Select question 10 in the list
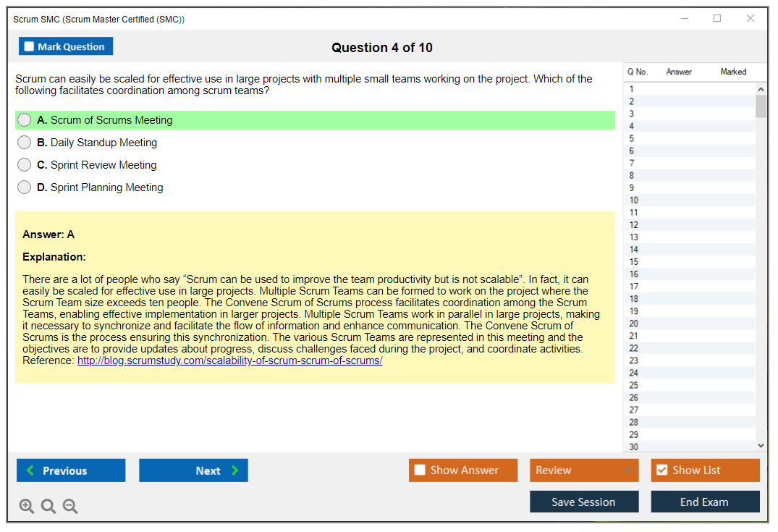This screenshot has height=532, width=778. coord(634,200)
